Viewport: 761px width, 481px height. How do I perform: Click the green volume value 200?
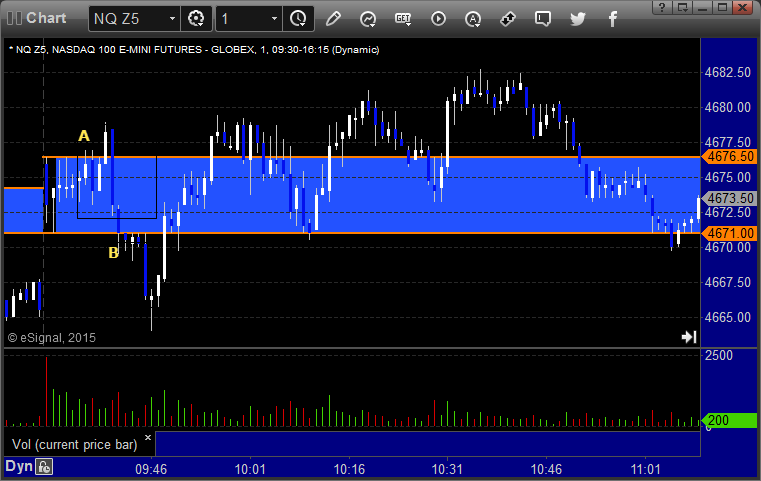(729, 420)
